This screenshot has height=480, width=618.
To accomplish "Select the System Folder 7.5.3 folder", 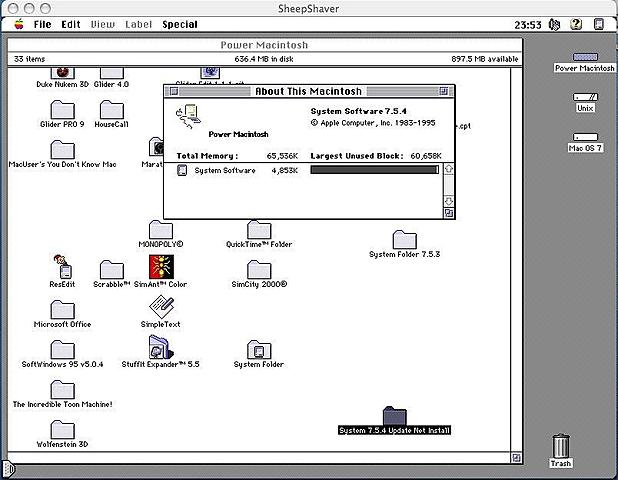I will pyautogui.click(x=404, y=240).
